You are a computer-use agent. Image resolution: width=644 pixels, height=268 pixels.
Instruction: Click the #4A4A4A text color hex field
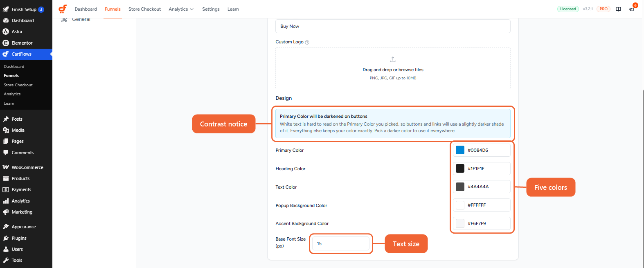tap(482, 187)
